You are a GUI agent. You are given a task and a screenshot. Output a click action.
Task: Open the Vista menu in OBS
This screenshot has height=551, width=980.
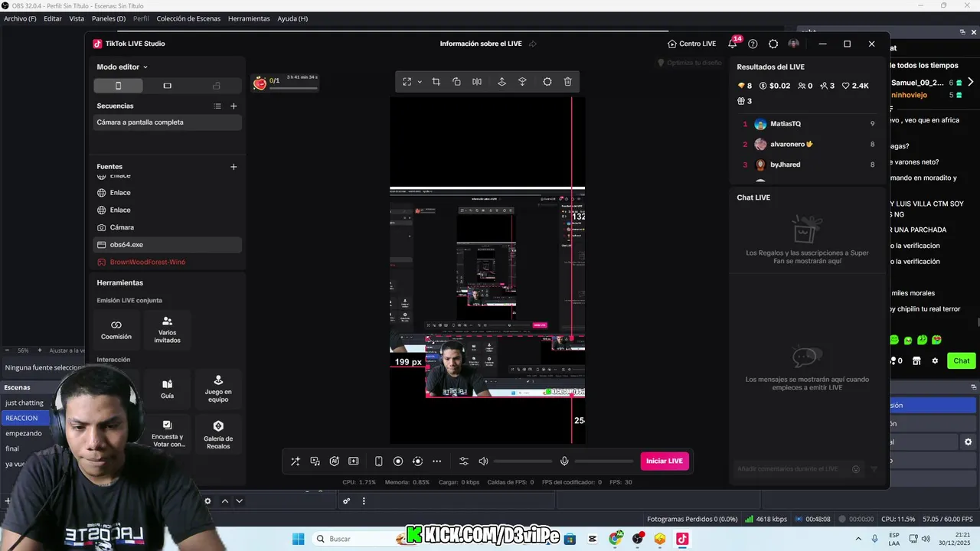coord(77,18)
